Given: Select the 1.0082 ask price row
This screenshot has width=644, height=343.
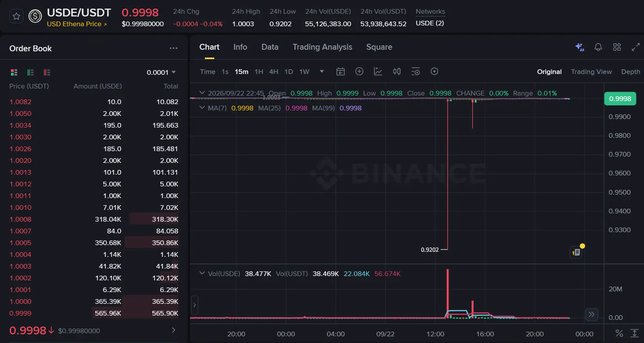Looking at the screenshot, I should tap(94, 102).
